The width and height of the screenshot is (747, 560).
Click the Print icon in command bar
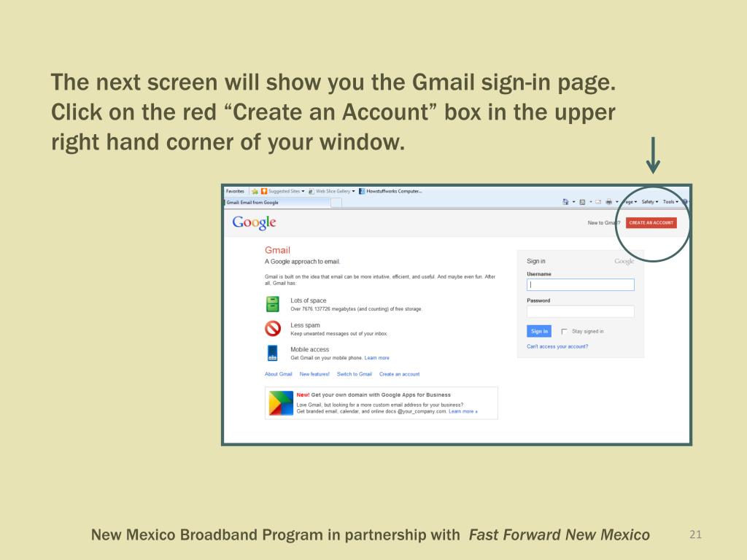(x=609, y=202)
